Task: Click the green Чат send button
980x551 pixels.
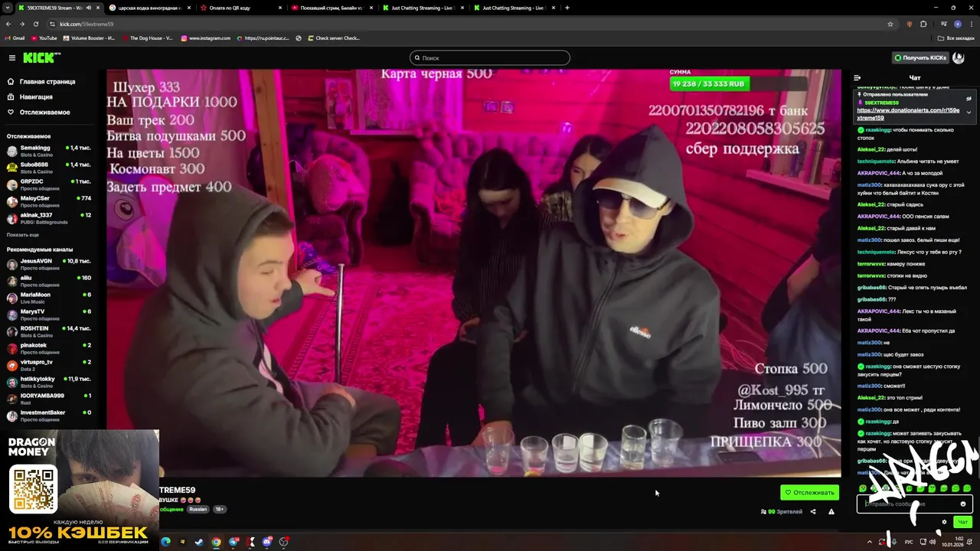Action: click(963, 522)
